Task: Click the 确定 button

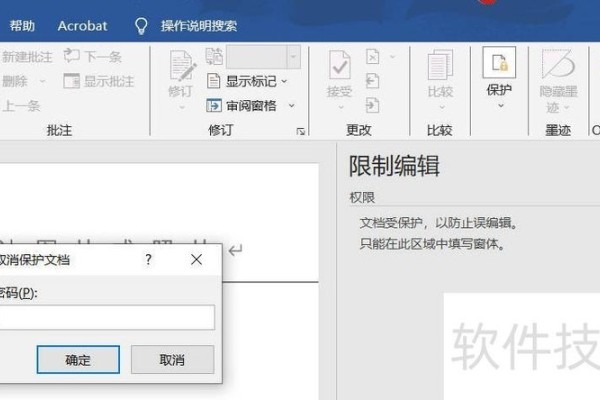Action: pyautogui.click(x=78, y=359)
